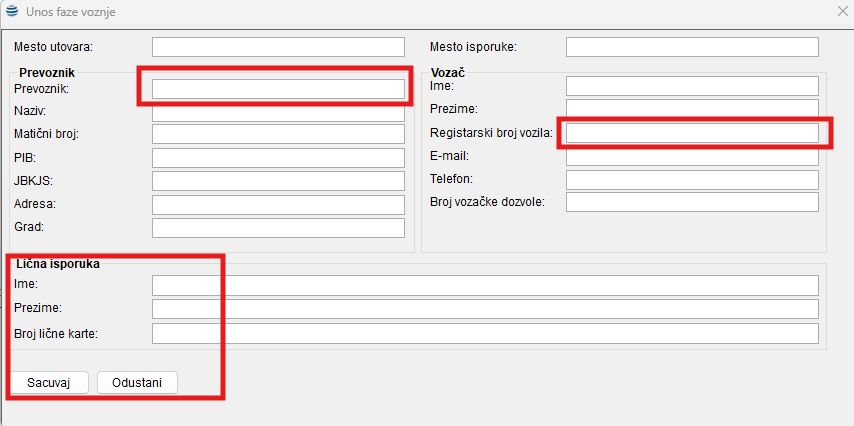This screenshot has height=426, width=854.
Task: Click the Broj lične karte input
Action: coord(485,333)
